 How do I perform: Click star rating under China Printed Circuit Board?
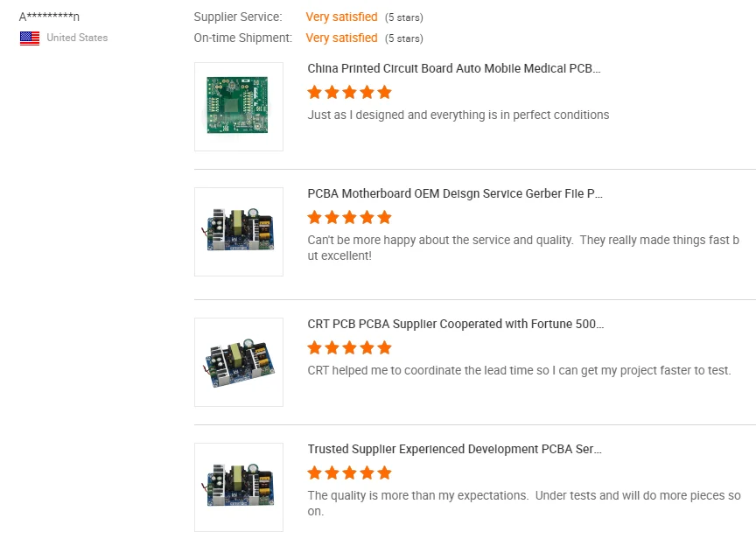349,92
